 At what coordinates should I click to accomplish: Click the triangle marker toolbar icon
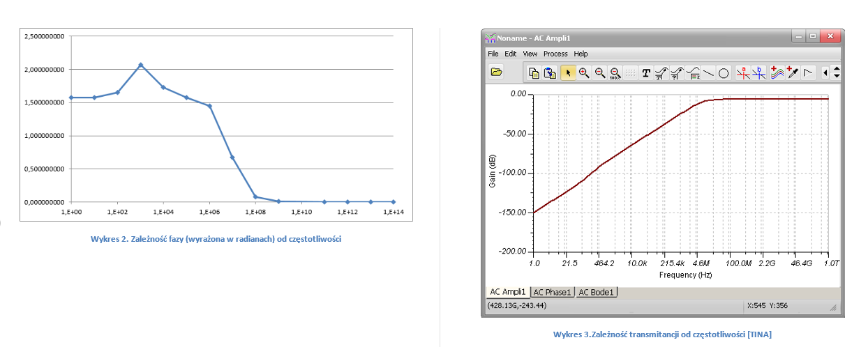[809, 72]
